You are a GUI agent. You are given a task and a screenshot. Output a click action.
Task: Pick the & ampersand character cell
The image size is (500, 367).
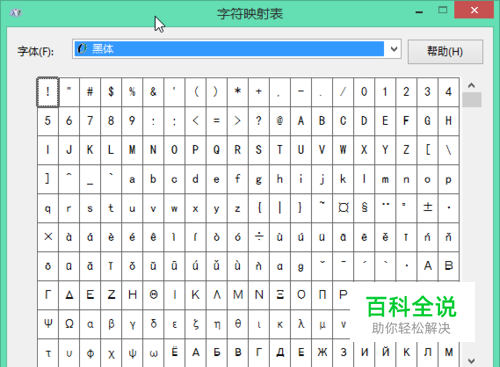(153, 92)
